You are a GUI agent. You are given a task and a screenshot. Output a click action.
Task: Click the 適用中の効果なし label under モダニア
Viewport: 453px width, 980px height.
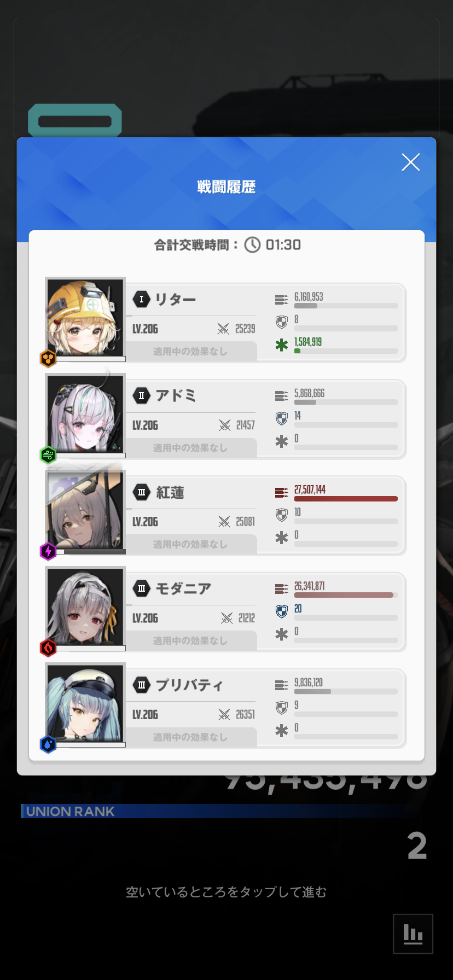click(x=190, y=640)
